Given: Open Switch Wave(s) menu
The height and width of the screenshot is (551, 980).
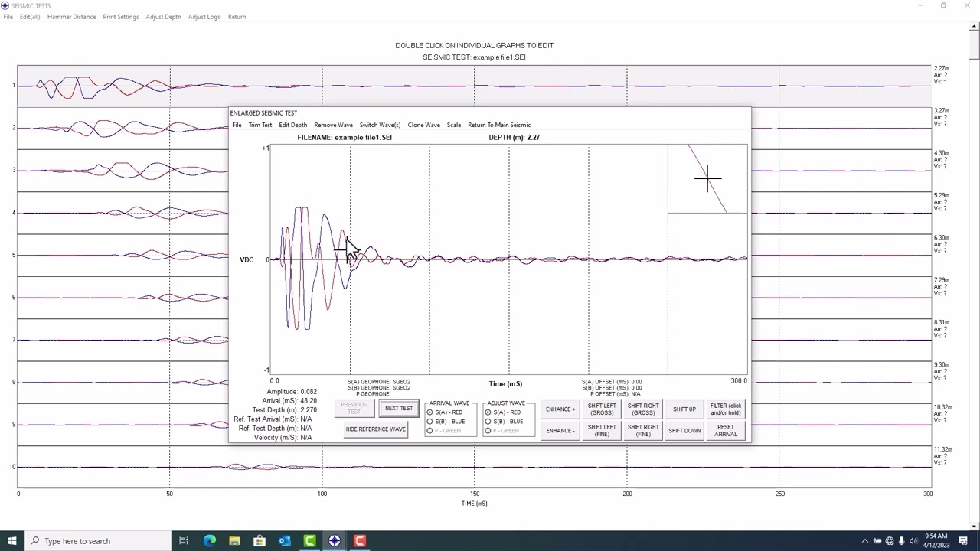Looking at the screenshot, I should click(380, 125).
